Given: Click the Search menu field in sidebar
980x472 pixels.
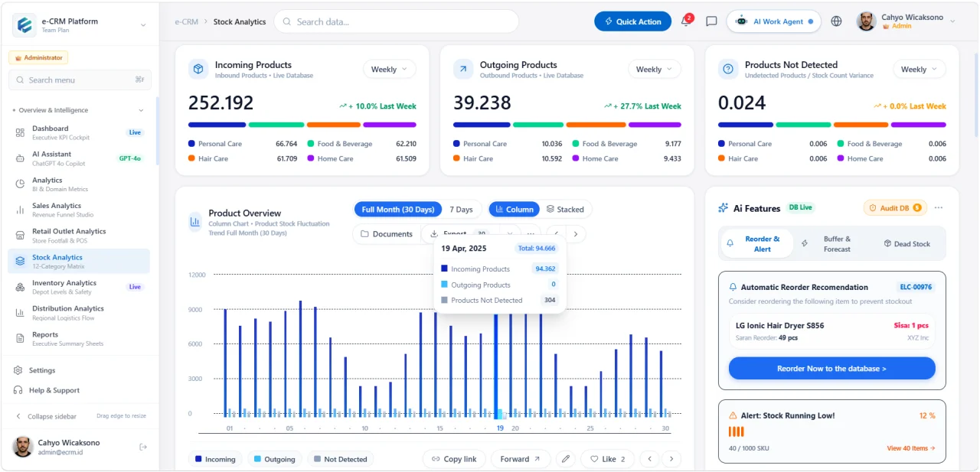Looking at the screenshot, I should [x=80, y=80].
